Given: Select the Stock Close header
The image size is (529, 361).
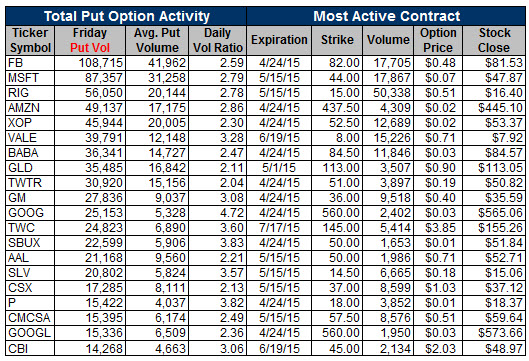Looking at the screenshot, I should pyautogui.click(x=494, y=40).
